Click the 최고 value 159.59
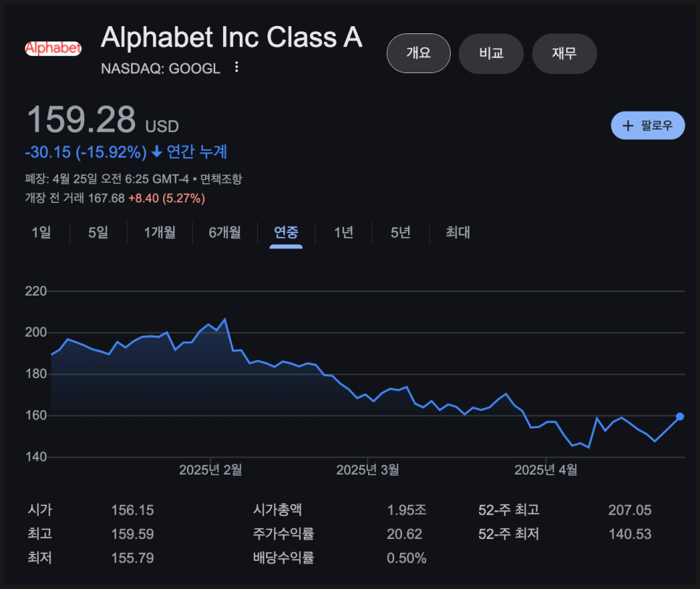Viewport: 700px width, 589px height. click(133, 534)
